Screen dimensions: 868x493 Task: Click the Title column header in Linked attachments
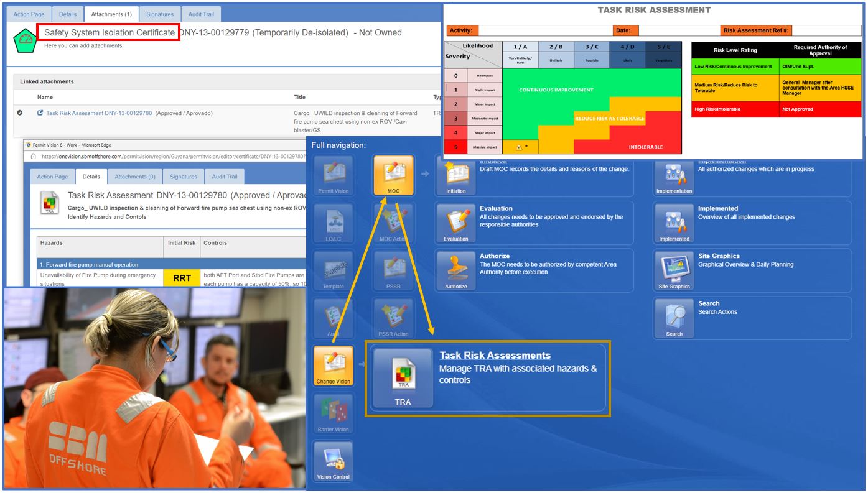[300, 97]
